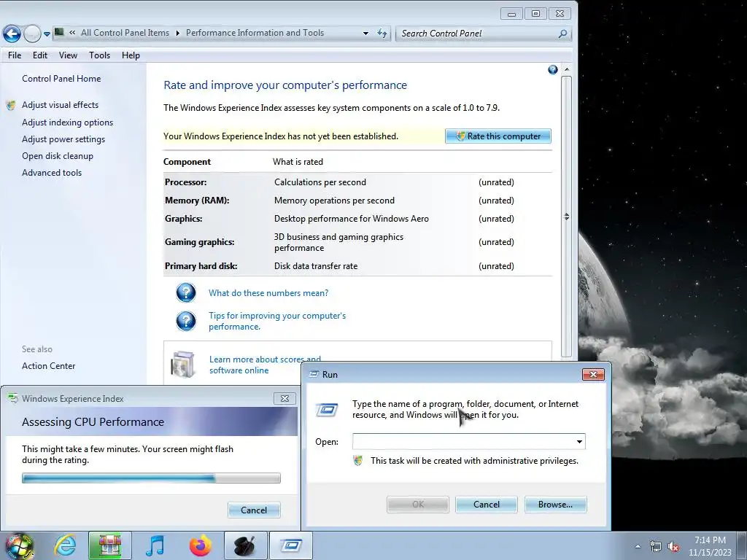This screenshot has height=560, width=747.
Task: Close the Windows Experience Index dialog
Action: pyautogui.click(x=285, y=399)
